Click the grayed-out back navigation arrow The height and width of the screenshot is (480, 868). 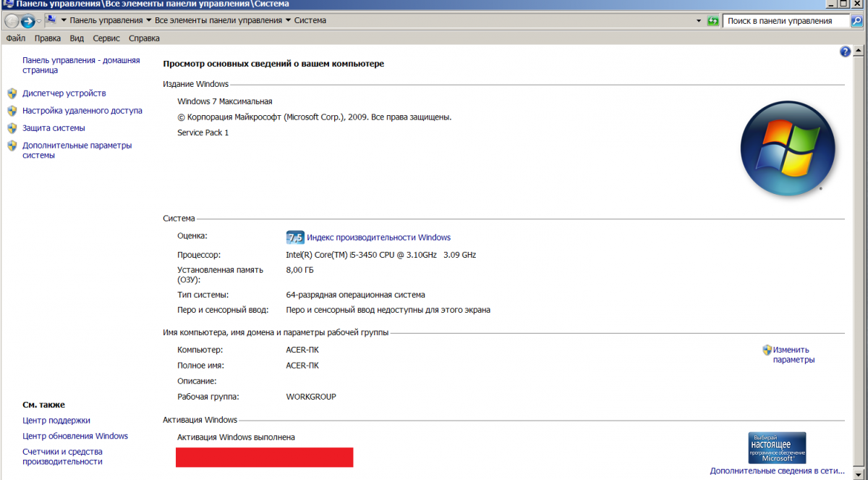pyautogui.click(x=12, y=21)
